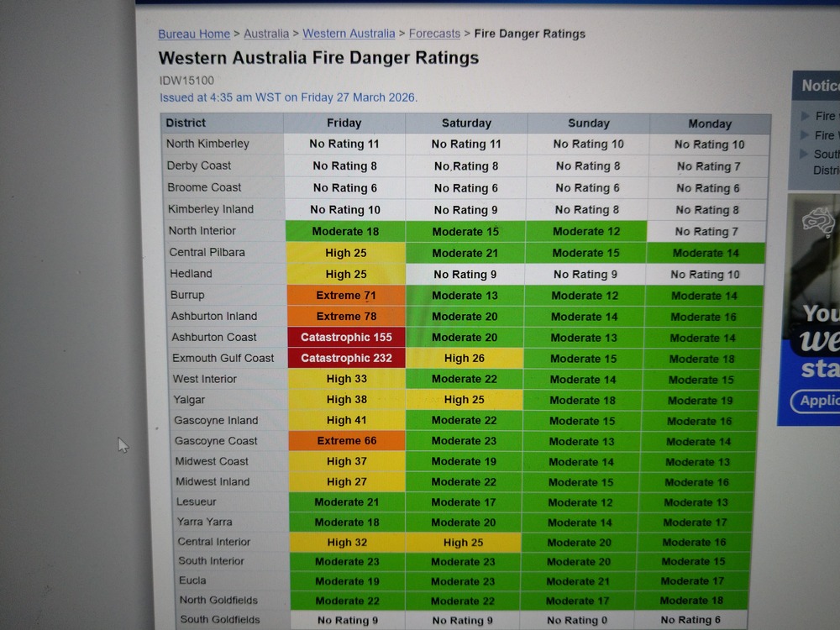The width and height of the screenshot is (840, 630).
Task: Select the North Kimberley district row label
Action: coord(207,144)
